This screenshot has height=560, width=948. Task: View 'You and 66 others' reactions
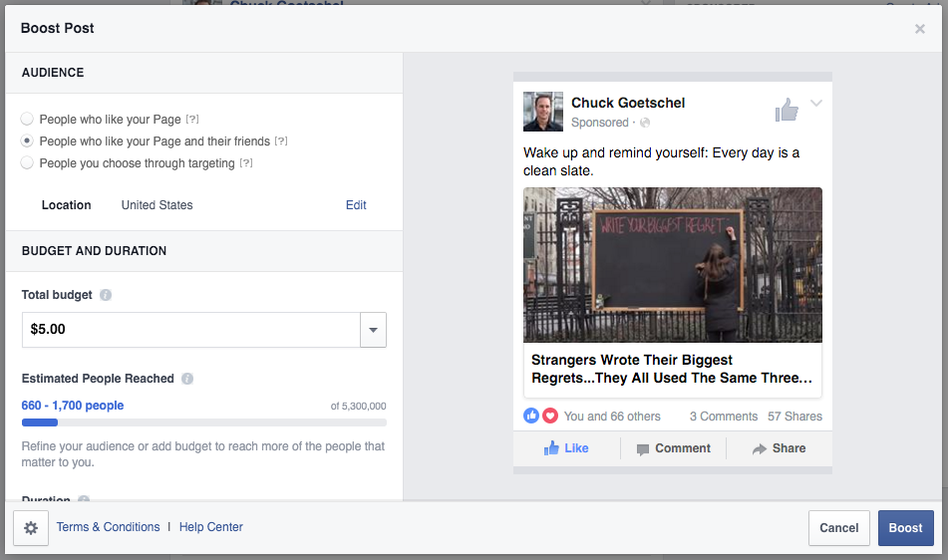612,417
